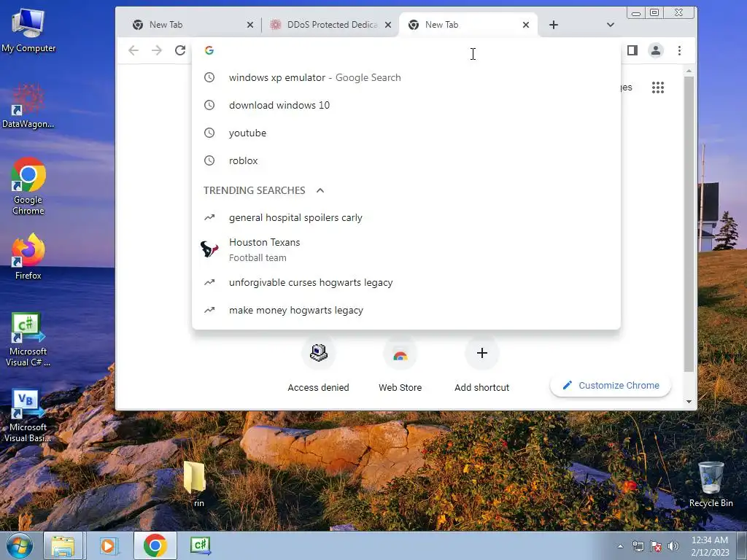
Task: Open Windows Media Player from taskbar
Action: tap(109, 545)
